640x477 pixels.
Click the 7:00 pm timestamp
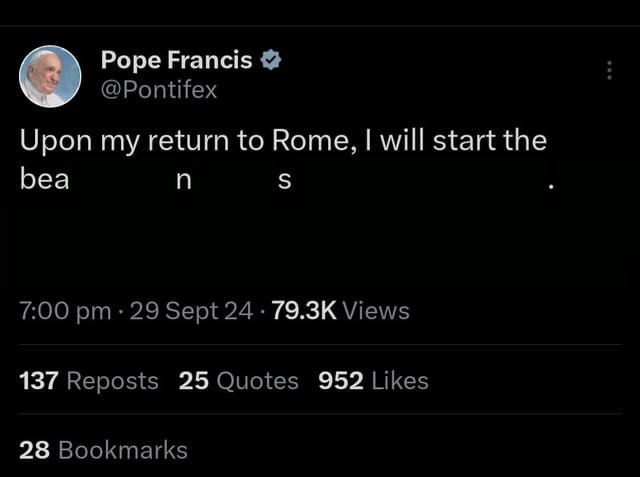[x=65, y=311]
